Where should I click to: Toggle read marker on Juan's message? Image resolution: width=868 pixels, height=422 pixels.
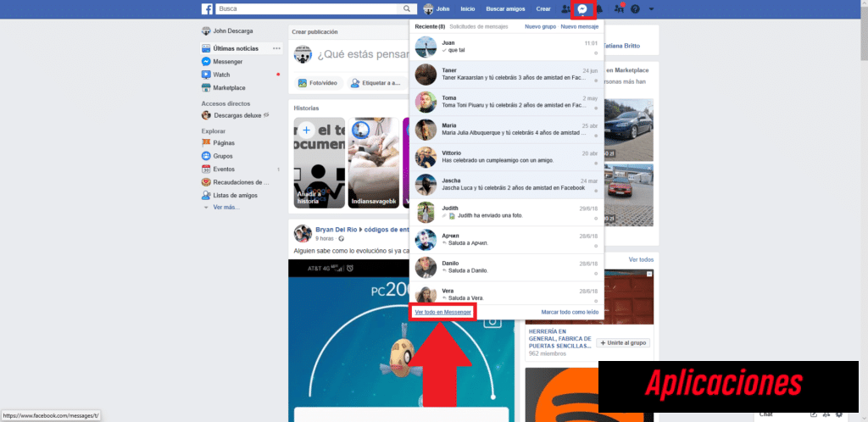point(596,53)
